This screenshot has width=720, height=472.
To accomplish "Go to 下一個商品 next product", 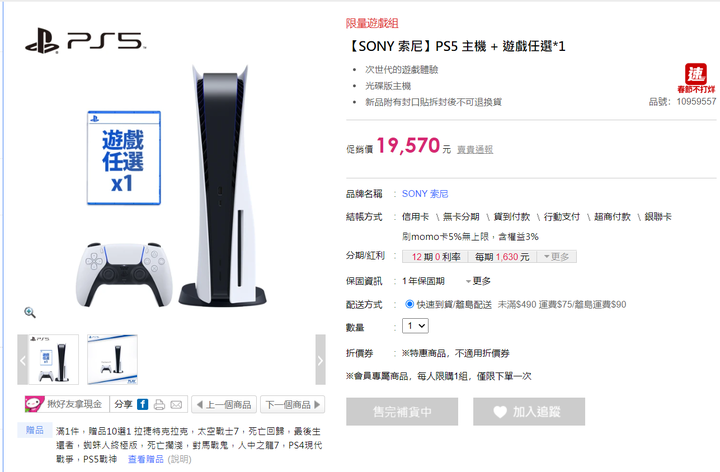I will click(x=292, y=405).
